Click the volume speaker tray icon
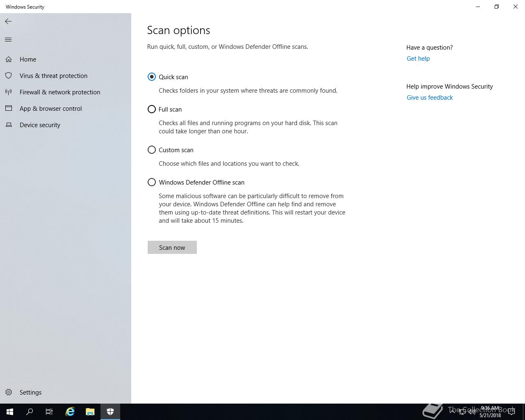Screen dimensions: 525x420 (x=472, y=412)
